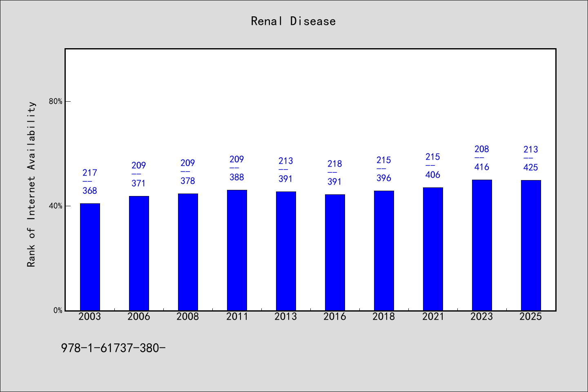Click the 2016 x-axis label
Viewport: 588px width, 392px height.
click(x=335, y=316)
